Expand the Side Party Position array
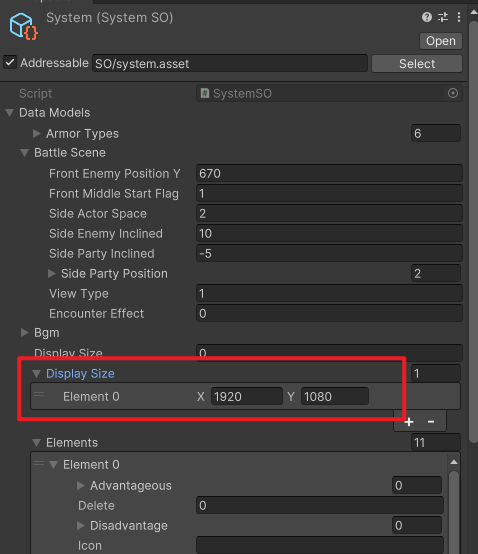Screen dimensions: 478x554 pos(52,273)
